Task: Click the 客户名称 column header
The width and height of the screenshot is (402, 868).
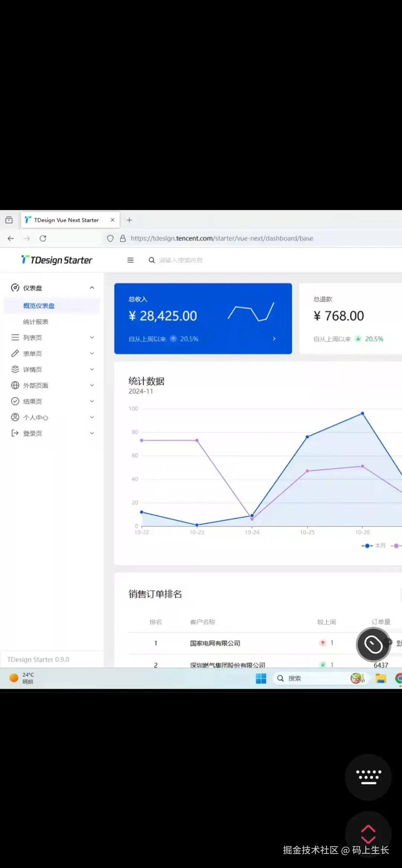Action: (202, 622)
